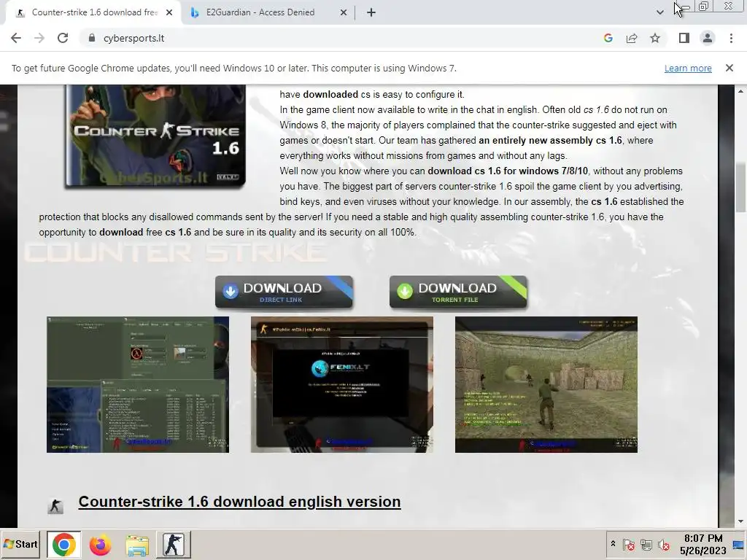Image resolution: width=747 pixels, height=560 pixels.
Task: Close the Counter-strike 1.6 tab
Action: [169, 12]
